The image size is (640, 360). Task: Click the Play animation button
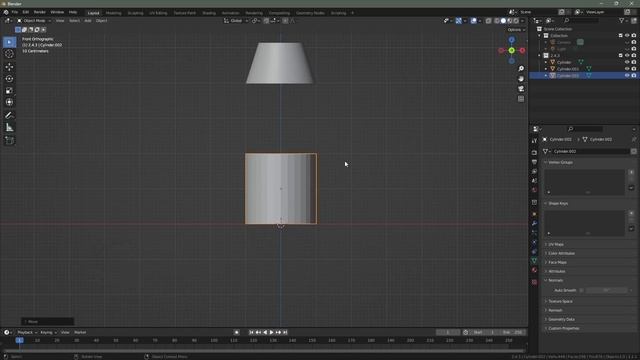(271, 332)
